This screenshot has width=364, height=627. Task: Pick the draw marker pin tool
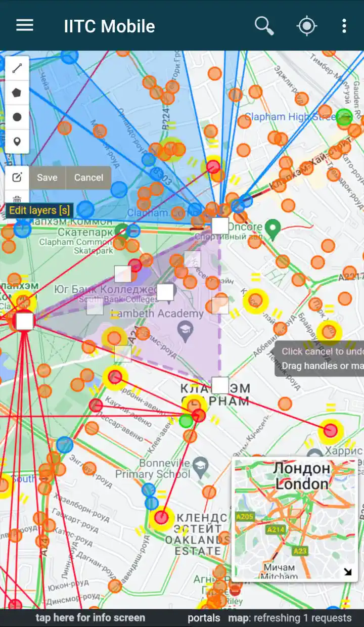(17, 141)
